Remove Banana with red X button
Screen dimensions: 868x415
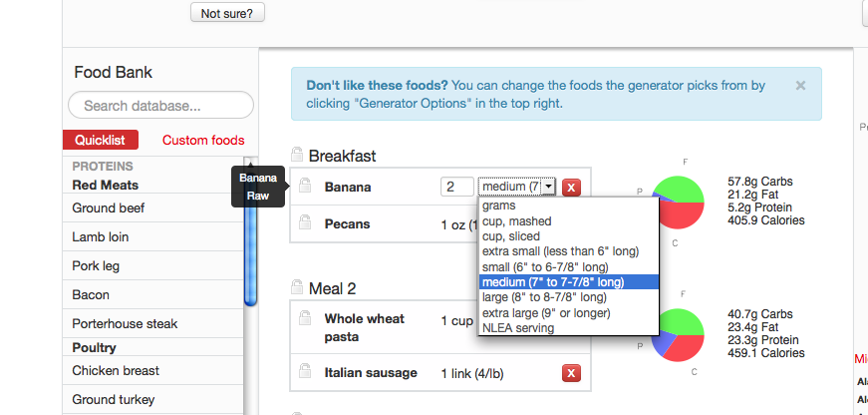pos(571,188)
